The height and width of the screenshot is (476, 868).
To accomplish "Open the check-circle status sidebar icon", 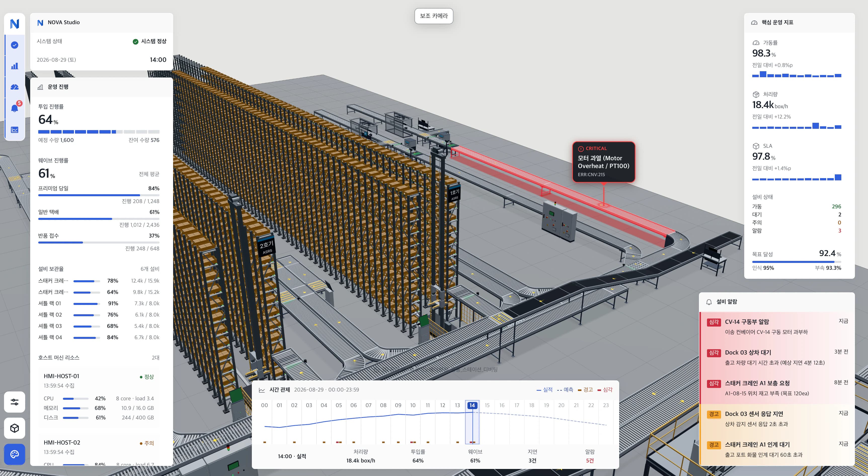I will [x=15, y=45].
